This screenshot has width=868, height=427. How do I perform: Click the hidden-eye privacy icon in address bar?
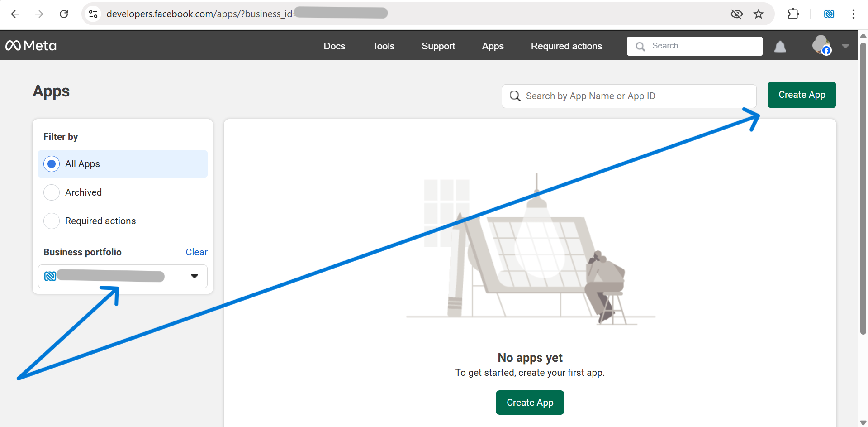[x=737, y=14]
